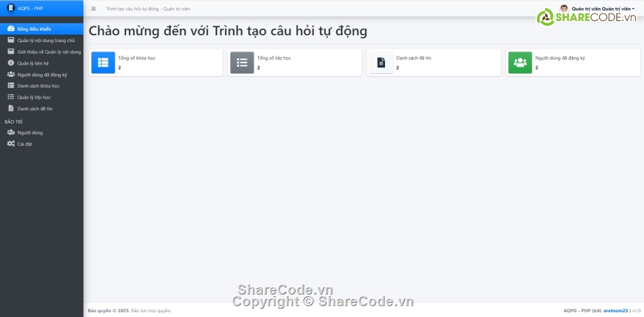Click the Bảng điều khiển dashboard icon
The height and width of the screenshot is (317, 644).
point(11,29)
